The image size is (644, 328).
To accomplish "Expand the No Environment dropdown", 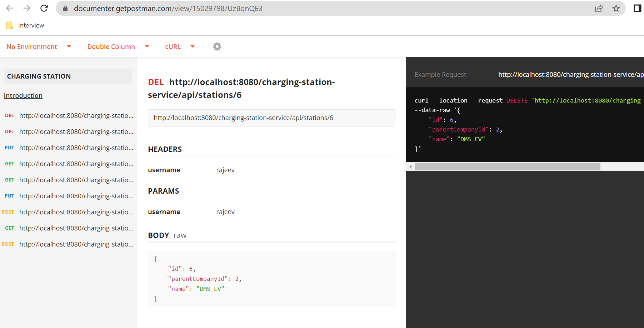I will click(x=39, y=47).
